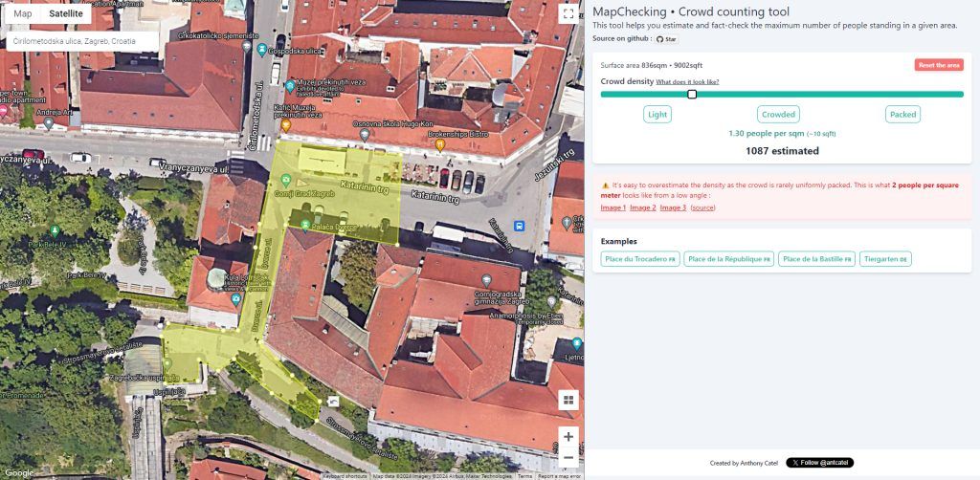Switch to Satellite view tab

(65, 13)
